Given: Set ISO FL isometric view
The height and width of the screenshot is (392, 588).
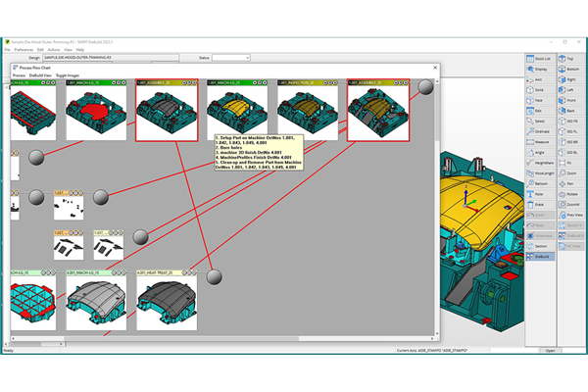Looking at the screenshot, I should point(571,131).
